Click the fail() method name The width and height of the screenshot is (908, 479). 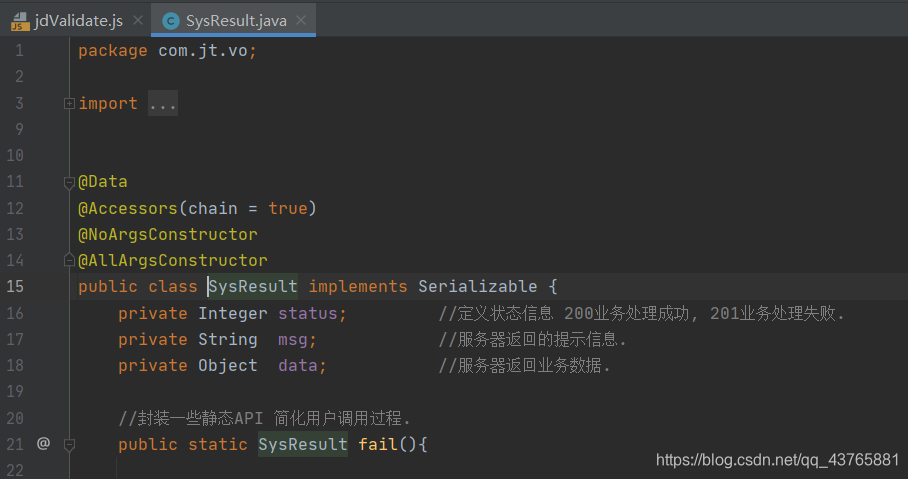tap(378, 444)
